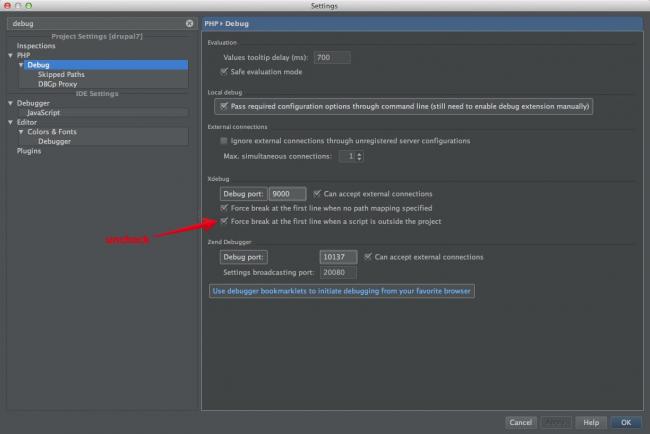Toggle Xdebug Can accept external connections
Screen dimensions: 650x434
tap(317, 194)
